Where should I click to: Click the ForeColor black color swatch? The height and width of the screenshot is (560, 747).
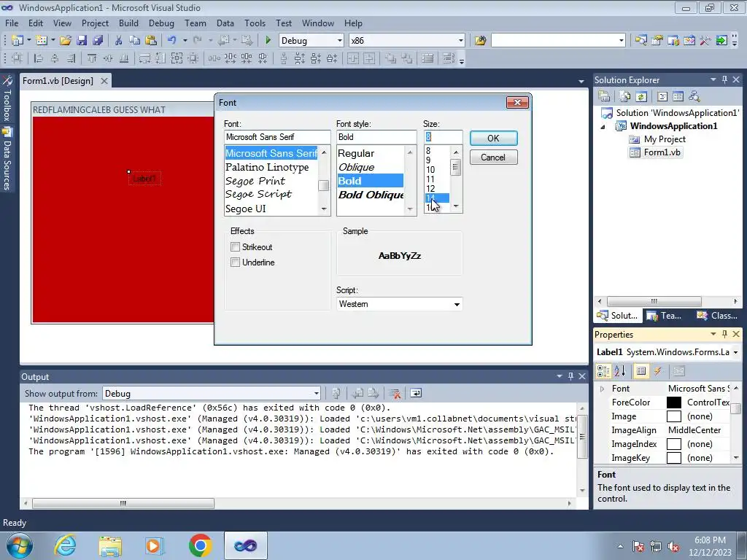coord(673,402)
